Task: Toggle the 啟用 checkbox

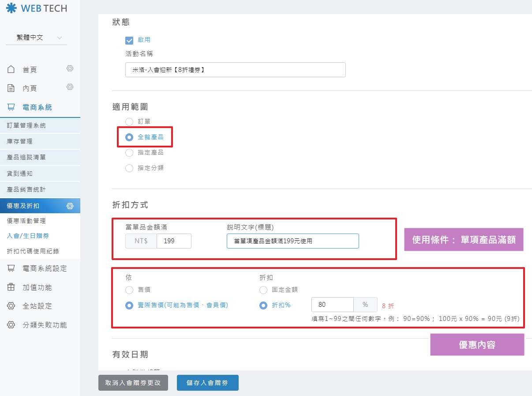Action: 129,40
